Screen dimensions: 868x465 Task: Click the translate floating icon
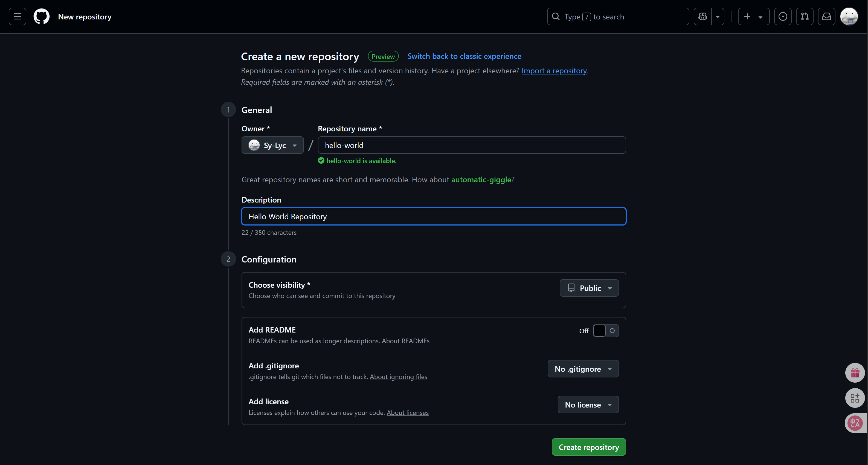coord(855,423)
